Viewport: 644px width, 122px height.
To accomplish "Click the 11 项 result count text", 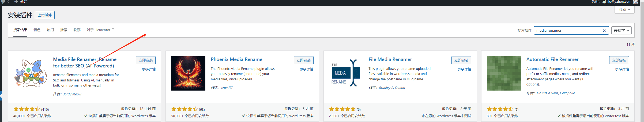I will coord(630,44).
